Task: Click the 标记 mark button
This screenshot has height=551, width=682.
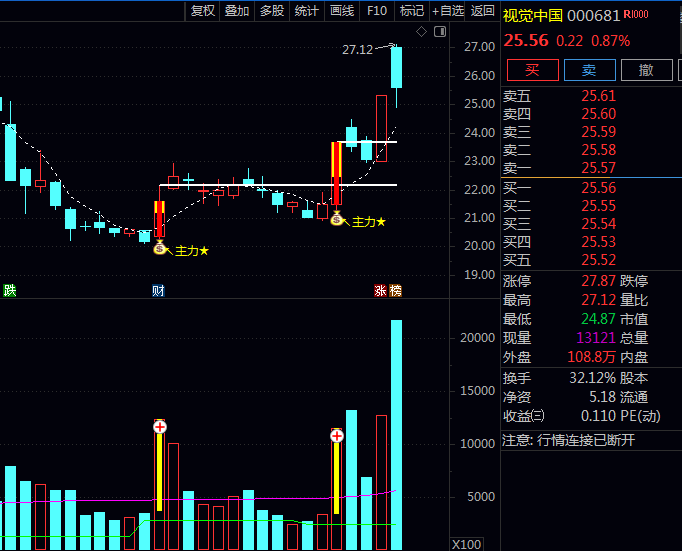Action: pos(412,10)
